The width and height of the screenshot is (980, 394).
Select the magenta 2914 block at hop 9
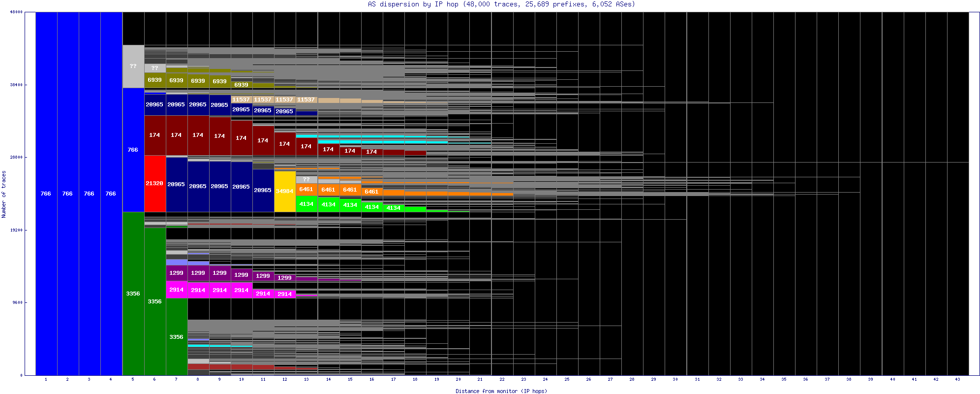tap(220, 290)
